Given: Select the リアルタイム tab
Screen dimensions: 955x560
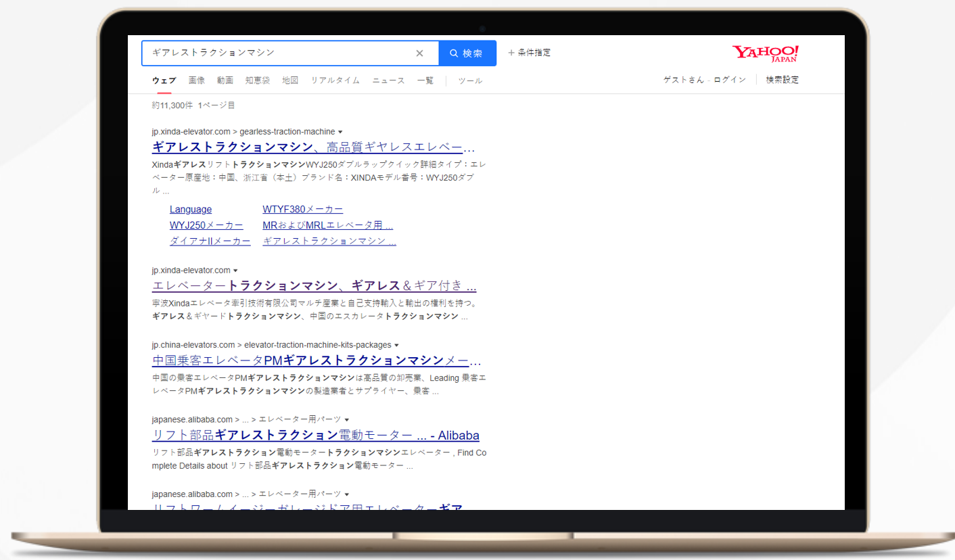Looking at the screenshot, I should pyautogui.click(x=335, y=80).
